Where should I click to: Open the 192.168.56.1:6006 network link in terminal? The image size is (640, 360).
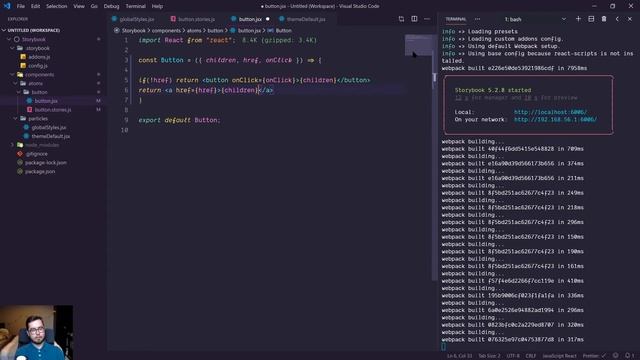pos(555,120)
